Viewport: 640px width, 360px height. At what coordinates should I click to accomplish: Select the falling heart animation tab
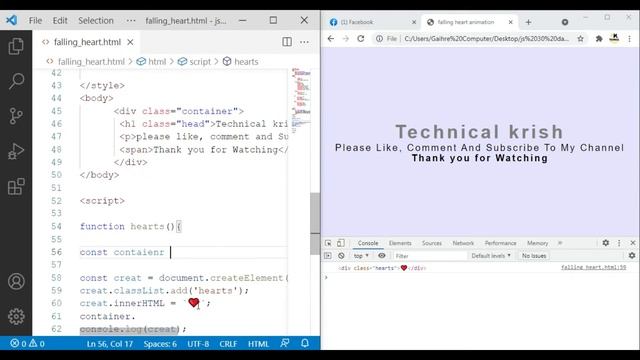[469, 22]
